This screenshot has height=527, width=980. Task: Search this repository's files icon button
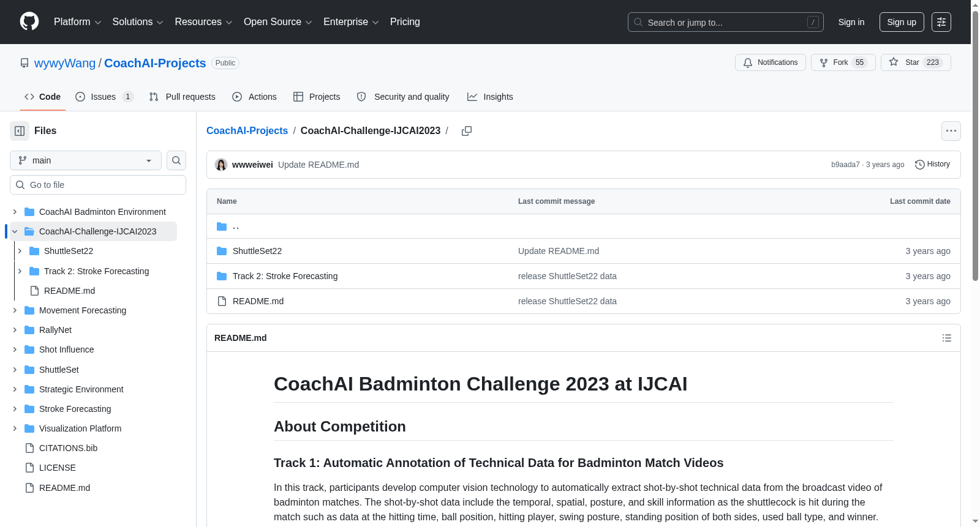(x=176, y=160)
